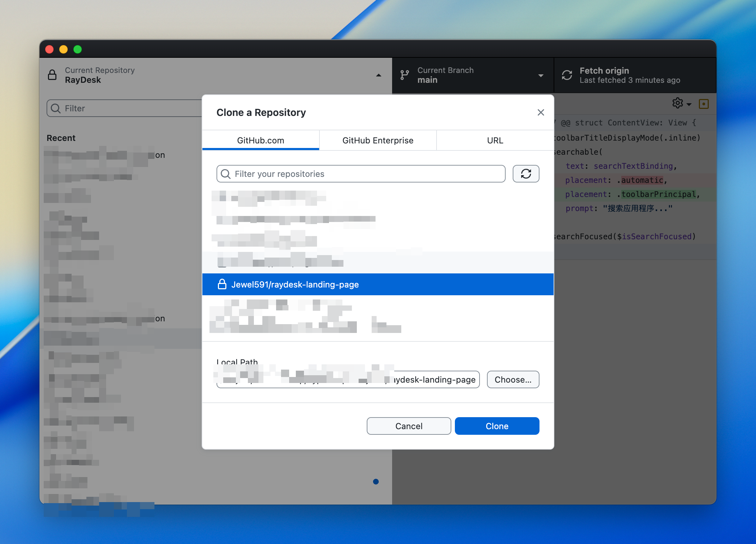Switch to the GitHub Enterprise tab
The width and height of the screenshot is (756, 544).
(x=378, y=140)
